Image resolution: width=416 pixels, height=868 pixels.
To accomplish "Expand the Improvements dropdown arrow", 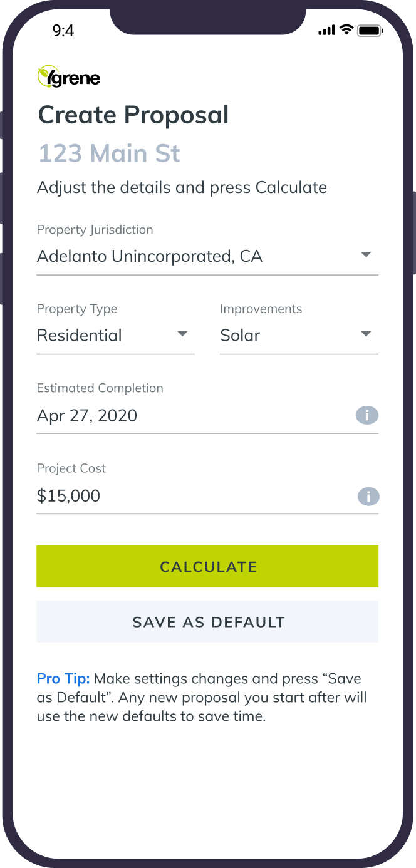I will pos(367,334).
